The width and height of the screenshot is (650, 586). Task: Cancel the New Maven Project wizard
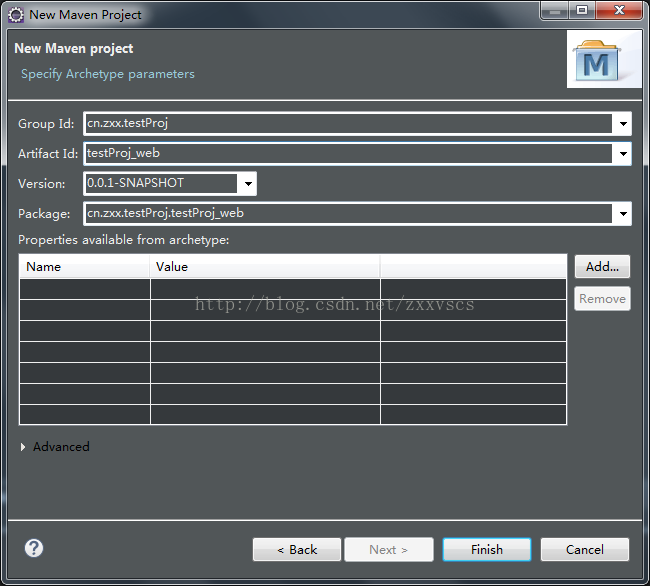(x=585, y=550)
